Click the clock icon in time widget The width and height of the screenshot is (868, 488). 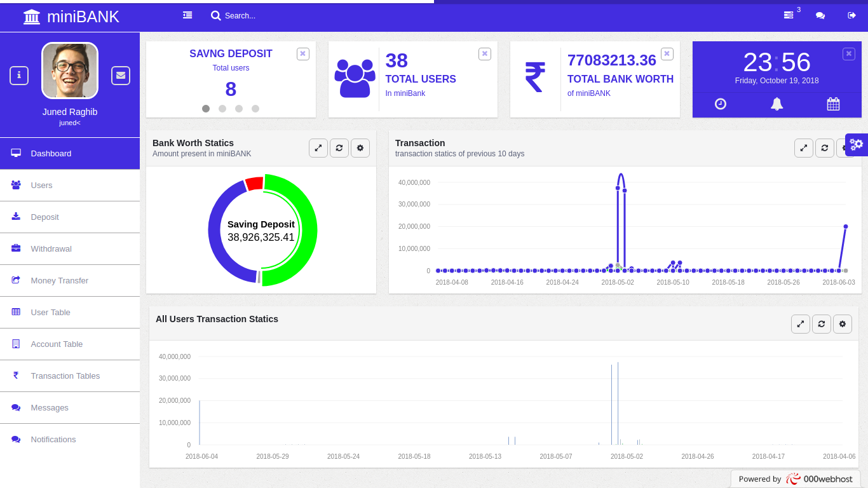tap(721, 104)
